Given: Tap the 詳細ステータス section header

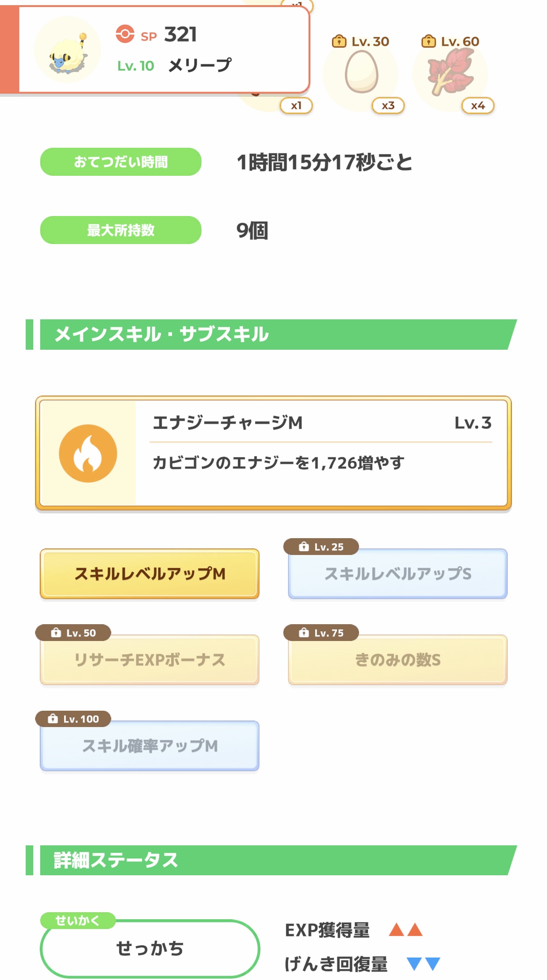Looking at the screenshot, I should click(x=271, y=860).
